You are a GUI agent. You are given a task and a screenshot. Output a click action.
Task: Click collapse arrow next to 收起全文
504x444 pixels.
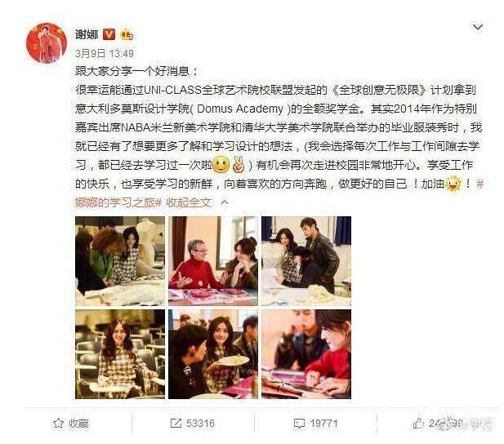225,202
